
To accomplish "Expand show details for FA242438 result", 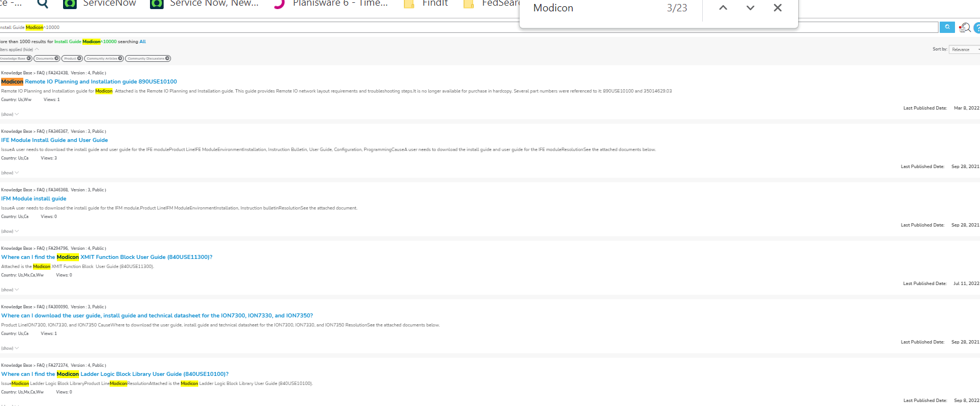I will click(10, 114).
